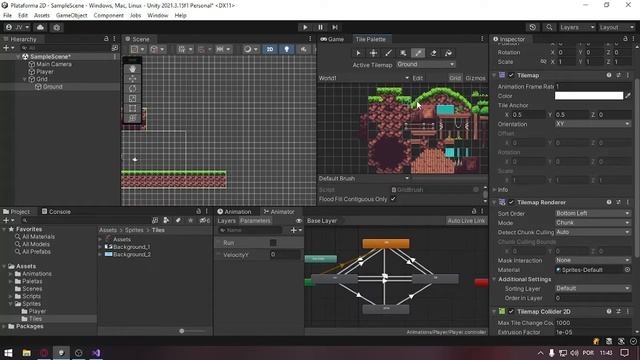
Task: Open Tilemap Collider 2D more options
Action: pos(628,311)
